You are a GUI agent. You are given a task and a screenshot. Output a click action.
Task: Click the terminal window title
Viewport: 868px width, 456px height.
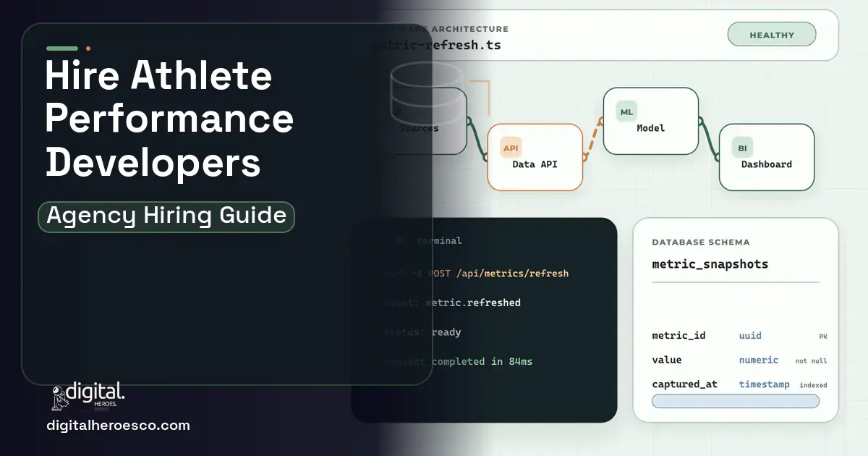pos(439,240)
